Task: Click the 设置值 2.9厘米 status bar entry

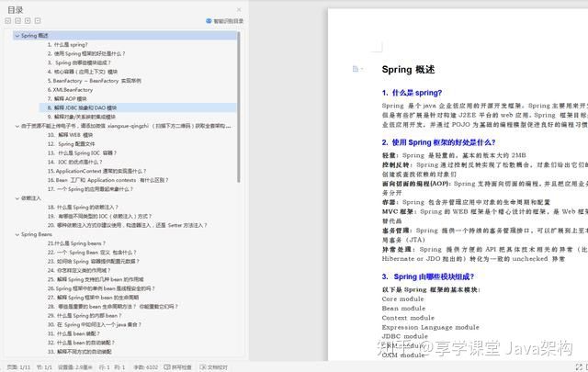Action: tap(75, 367)
